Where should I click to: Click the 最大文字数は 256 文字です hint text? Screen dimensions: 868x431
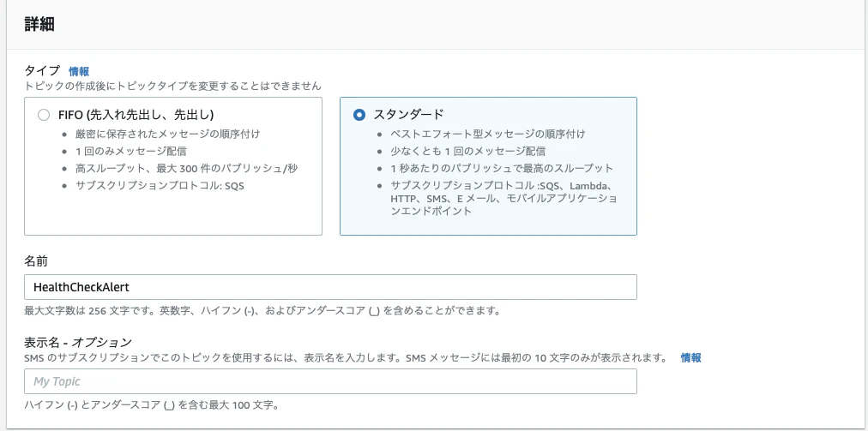tap(262, 311)
